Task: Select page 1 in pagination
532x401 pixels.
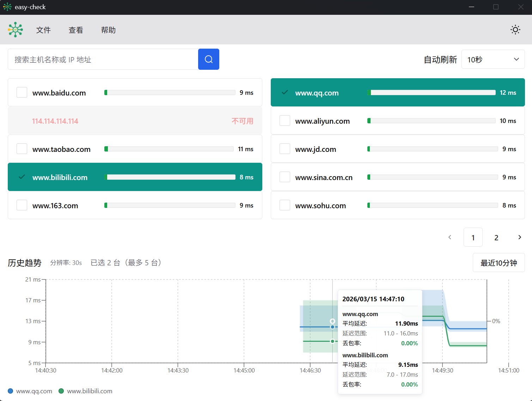Action: point(473,237)
